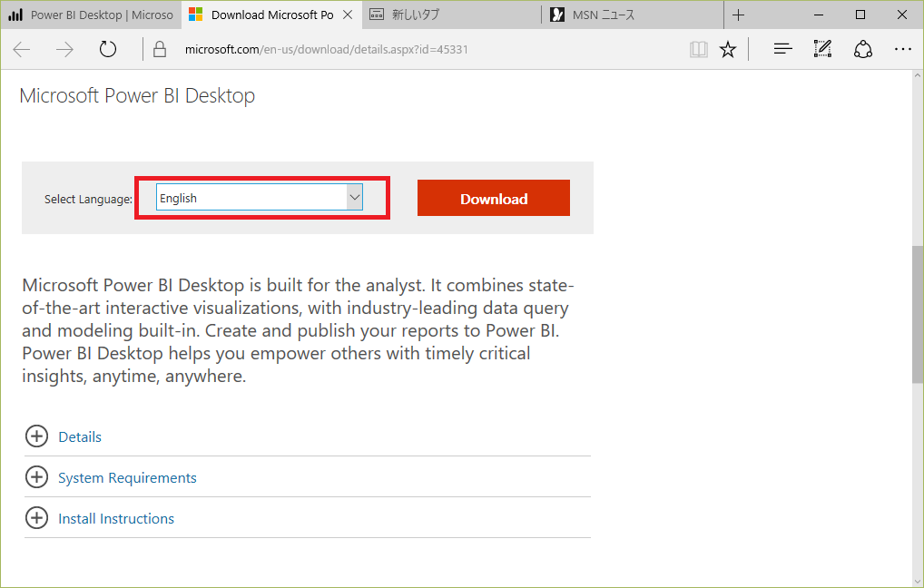
Task: Click the plus circle beside Install Instructions
Action: click(36, 518)
